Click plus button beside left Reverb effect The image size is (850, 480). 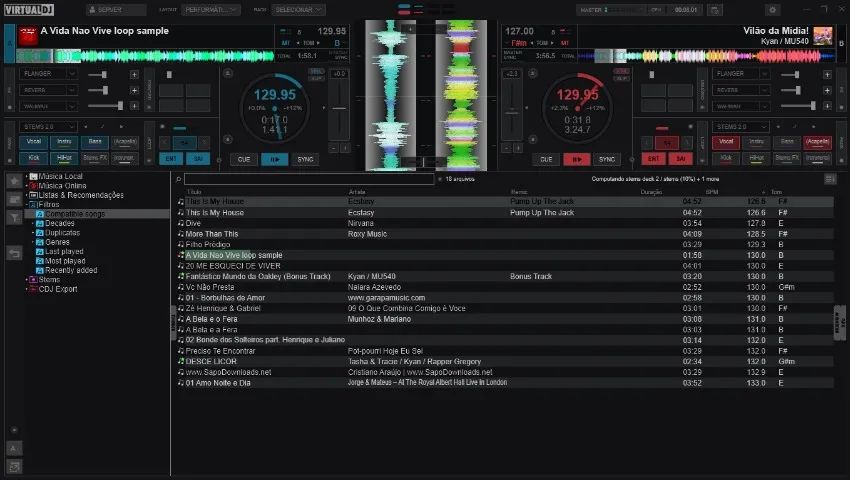click(134, 90)
